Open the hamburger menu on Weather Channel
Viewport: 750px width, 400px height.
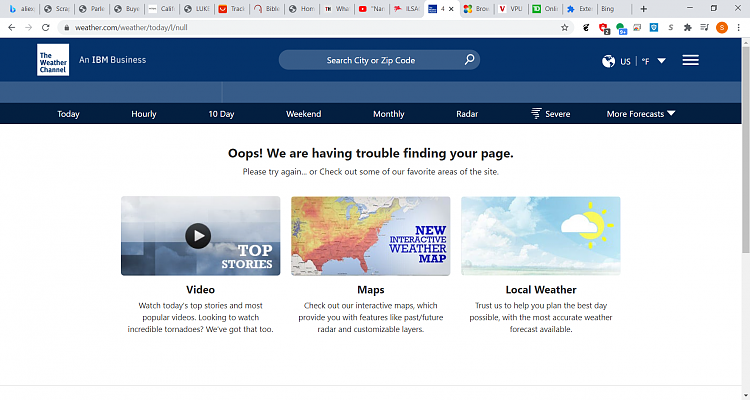point(690,60)
